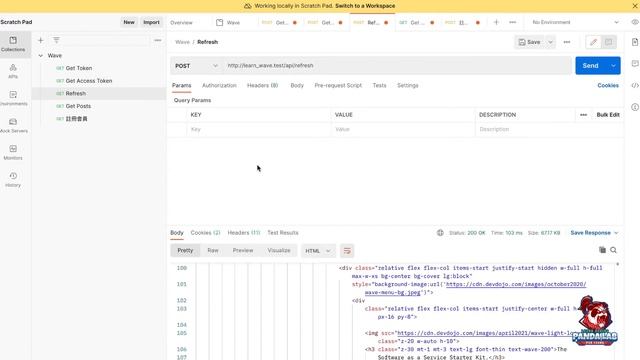
Task: Show response Cookies (2) tab
Action: 205,233
